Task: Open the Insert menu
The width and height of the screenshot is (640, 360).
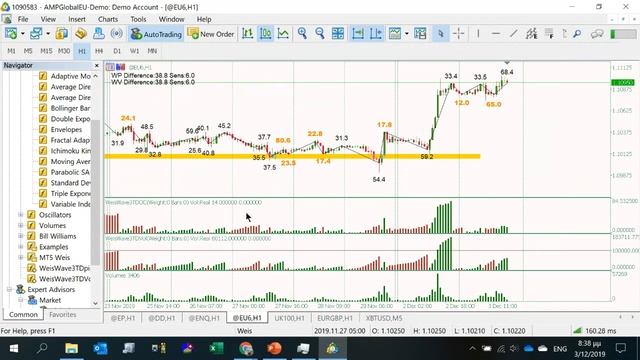Action: [77, 19]
